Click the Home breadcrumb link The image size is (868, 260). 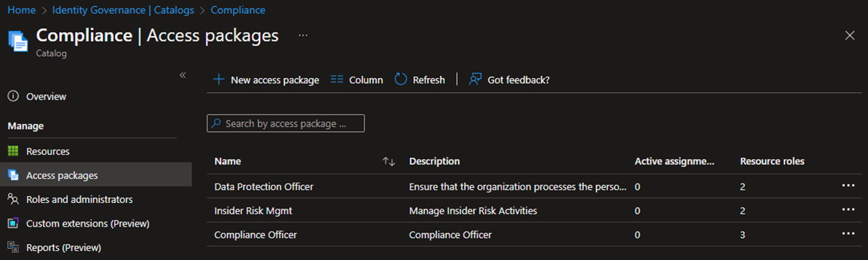click(x=22, y=10)
